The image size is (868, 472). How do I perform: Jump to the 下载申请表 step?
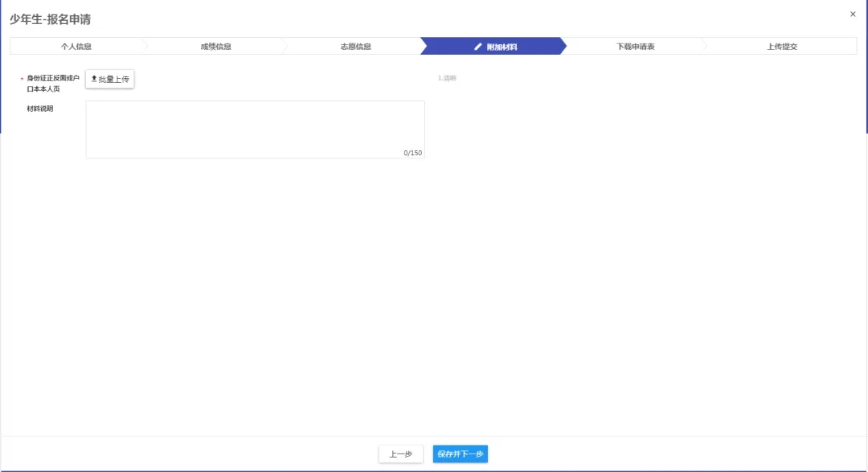pyautogui.click(x=635, y=47)
